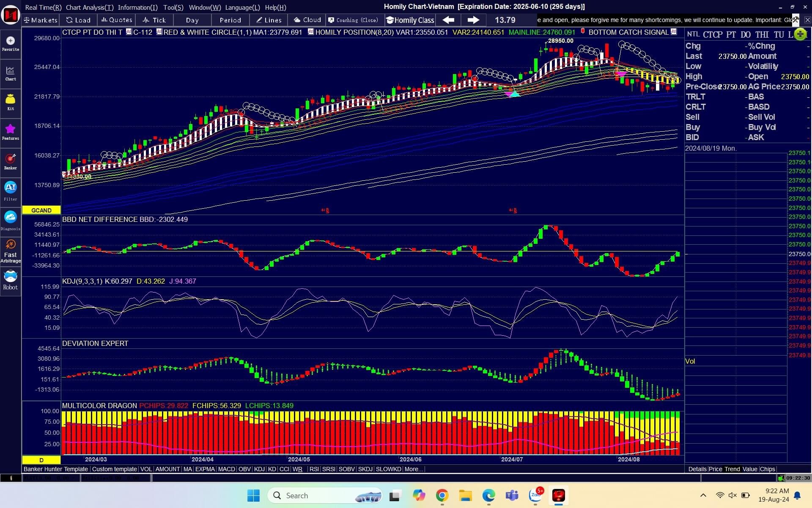Click the C-112 indicator chart icon
This screenshot has height=508, width=812.
tap(129, 32)
